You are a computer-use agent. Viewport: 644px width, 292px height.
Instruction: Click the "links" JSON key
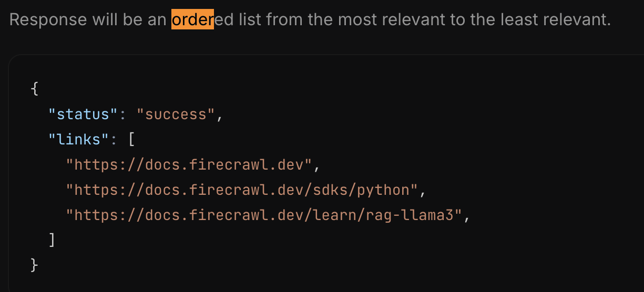tap(75, 139)
